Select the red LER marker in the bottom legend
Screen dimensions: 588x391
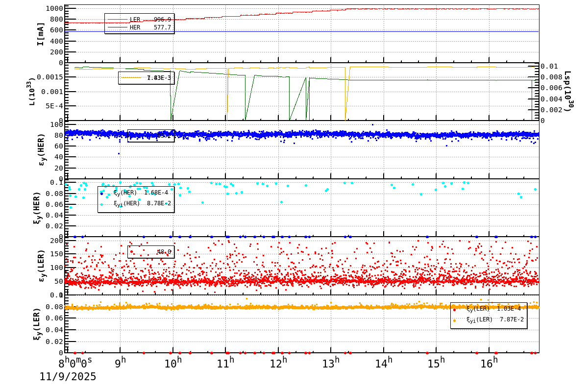click(453, 309)
